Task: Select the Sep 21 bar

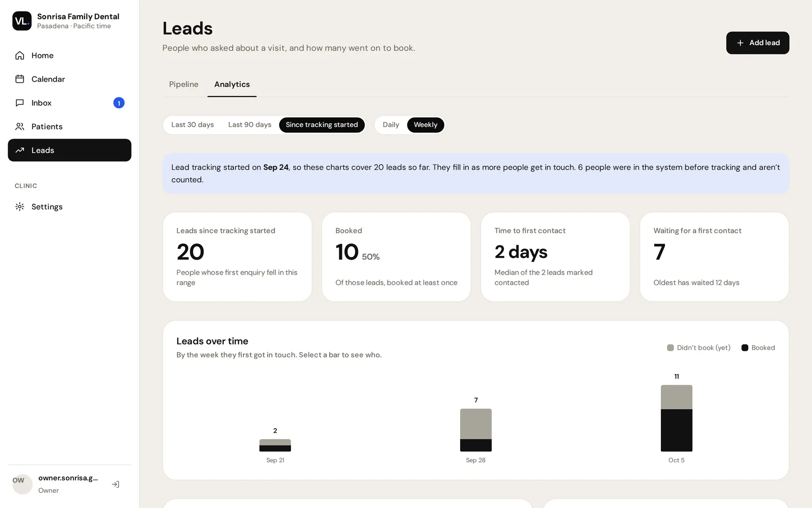Action: (275, 445)
